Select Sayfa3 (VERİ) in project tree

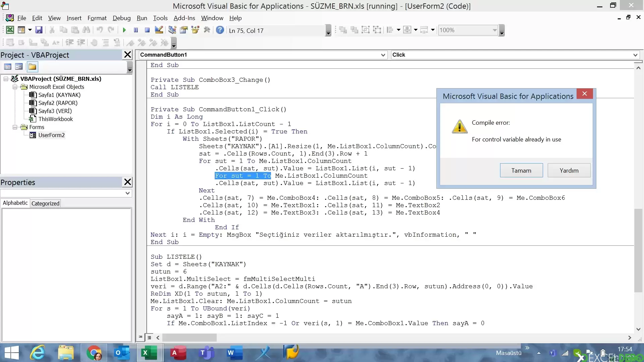[55, 111]
